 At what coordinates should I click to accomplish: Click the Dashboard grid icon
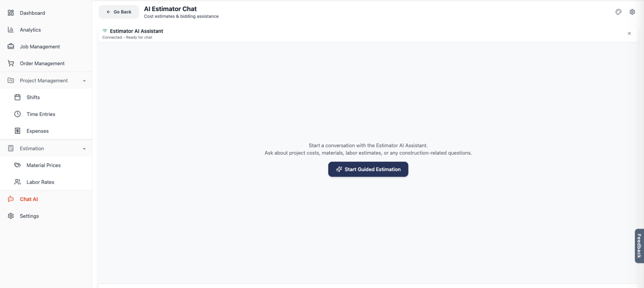click(x=11, y=13)
